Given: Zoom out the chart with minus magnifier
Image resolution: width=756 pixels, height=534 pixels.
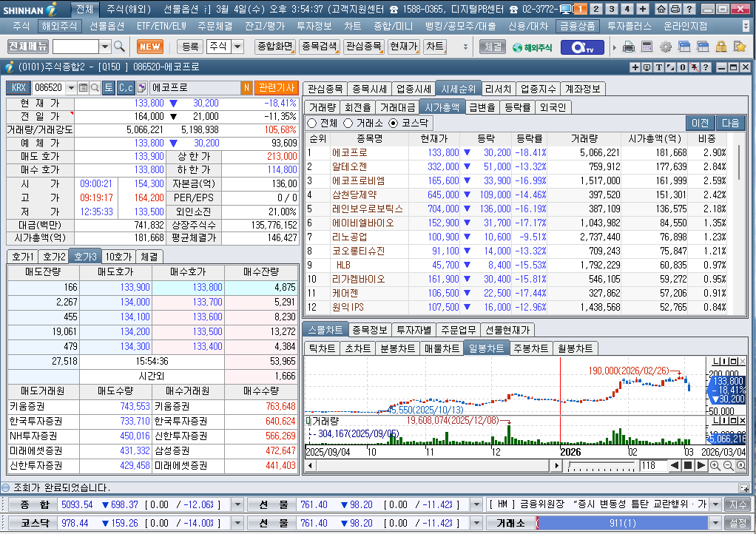Looking at the screenshot, I should [728, 465].
